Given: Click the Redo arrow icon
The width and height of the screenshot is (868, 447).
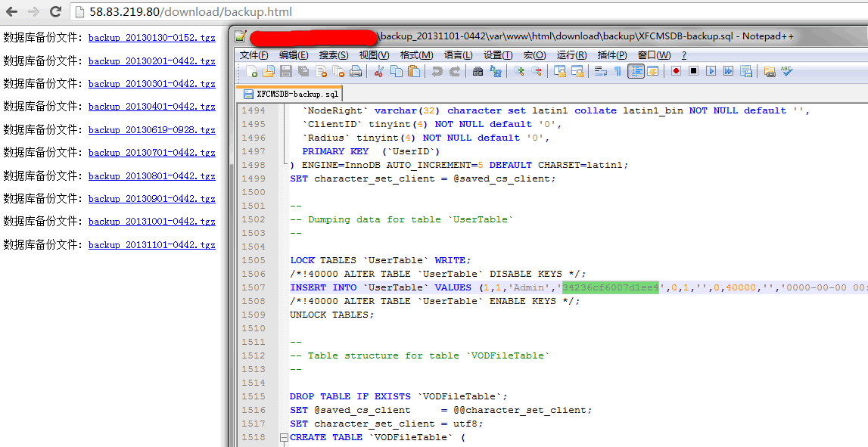Looking at the screenshot, I should pyautogui.click(x=455, y=71).
